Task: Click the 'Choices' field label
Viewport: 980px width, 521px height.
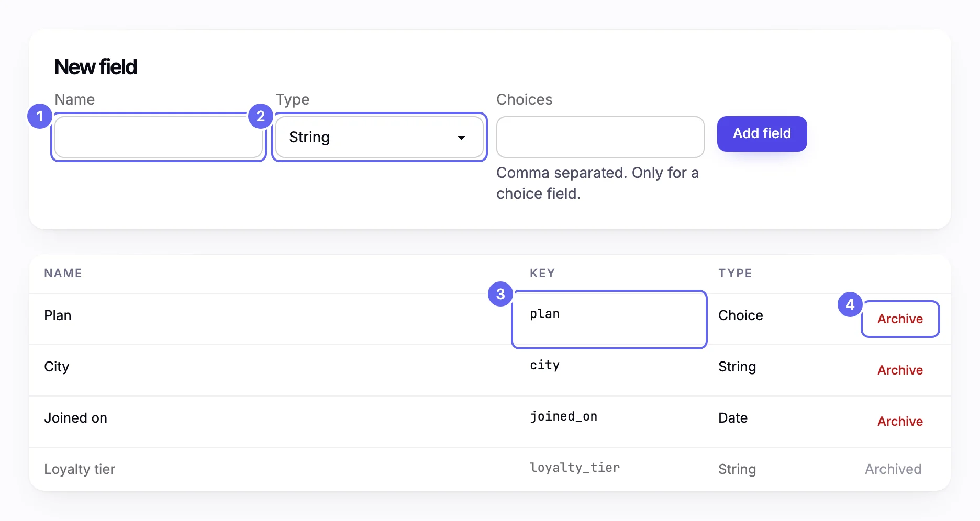Action: point(524,99)
